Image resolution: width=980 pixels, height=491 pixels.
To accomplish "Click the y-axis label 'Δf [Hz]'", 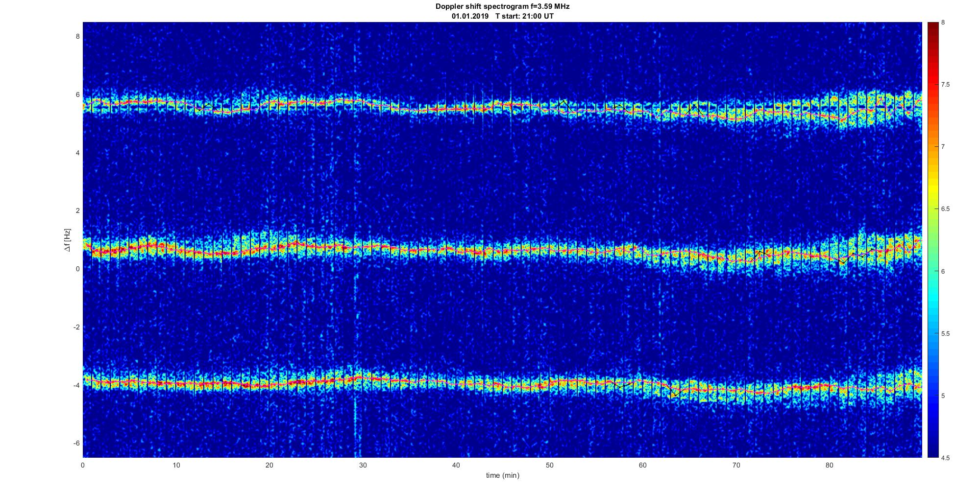I will click(x=68, y=240).
